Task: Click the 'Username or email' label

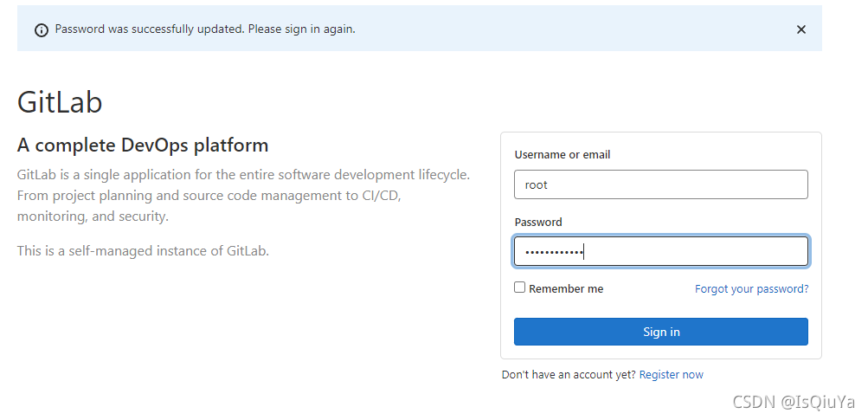Action: coord(563,155)
